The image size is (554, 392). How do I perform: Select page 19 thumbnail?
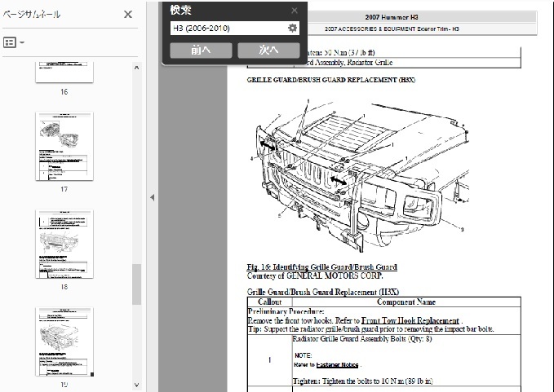pyautogui.click(x=64, y=341)
